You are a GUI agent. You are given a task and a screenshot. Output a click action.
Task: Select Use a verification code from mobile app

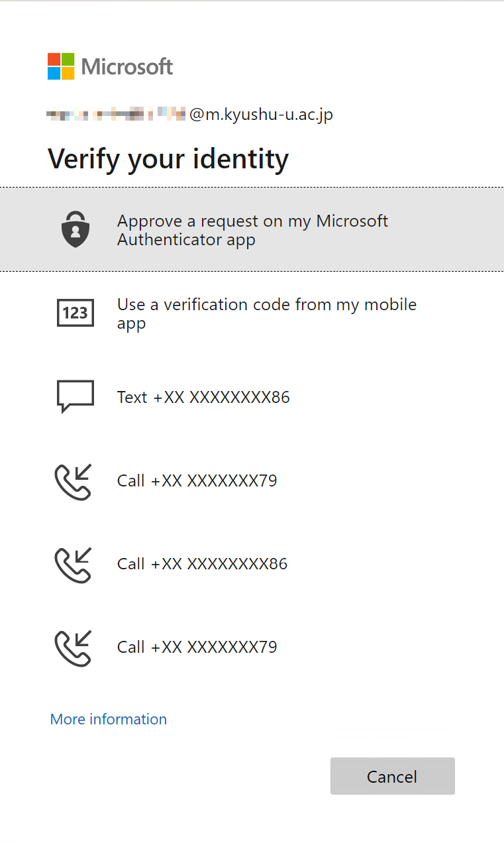267,313
